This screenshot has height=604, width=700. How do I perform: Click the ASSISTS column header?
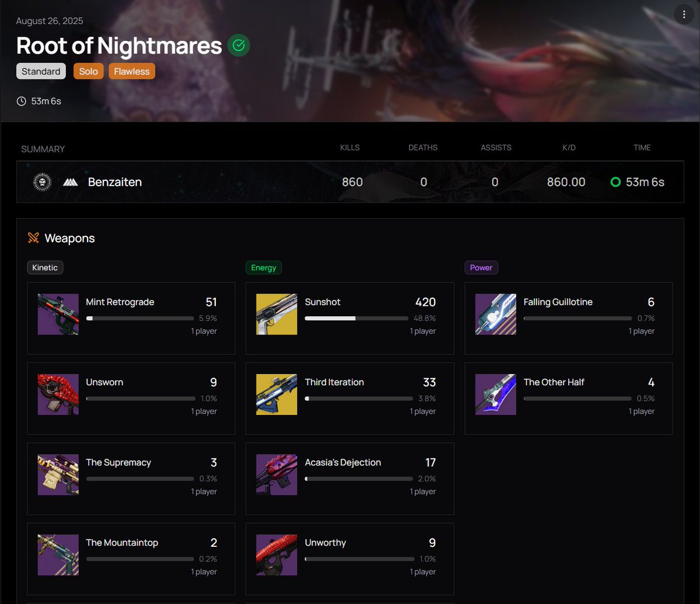pyautogui.click(x=496, y=148)
